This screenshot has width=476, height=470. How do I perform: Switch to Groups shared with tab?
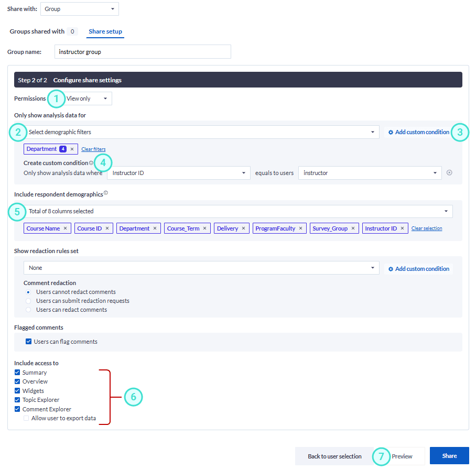click(44, 31)
